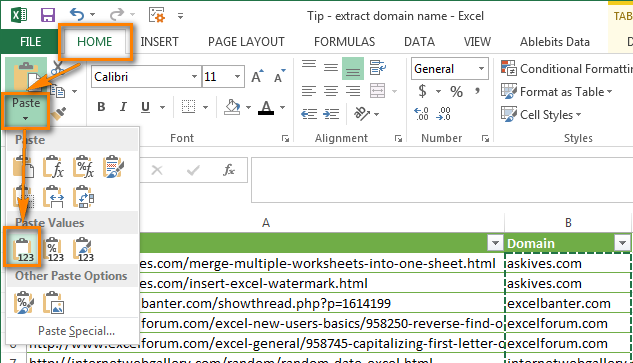The height and width of the screenshot is (363, 633).
Task: Choose Formulas & Number Formatting paste icon
Action: click(83, 167)
